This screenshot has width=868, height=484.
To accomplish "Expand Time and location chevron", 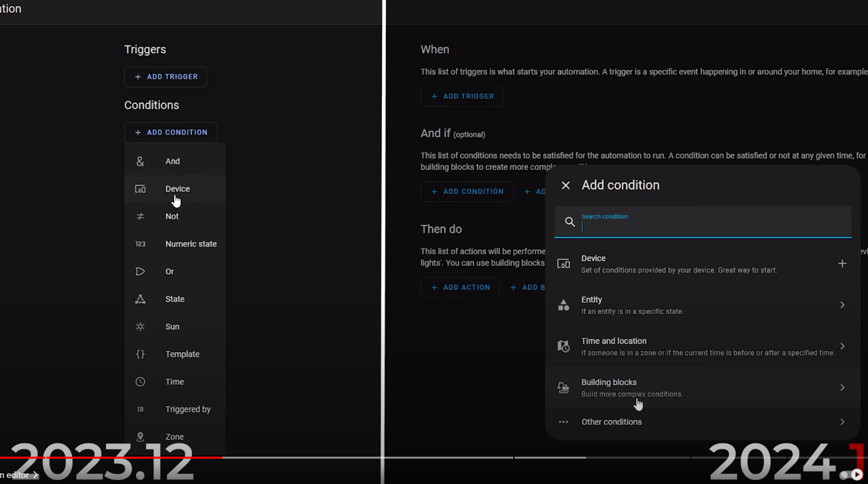I will (x=842, y=346).
